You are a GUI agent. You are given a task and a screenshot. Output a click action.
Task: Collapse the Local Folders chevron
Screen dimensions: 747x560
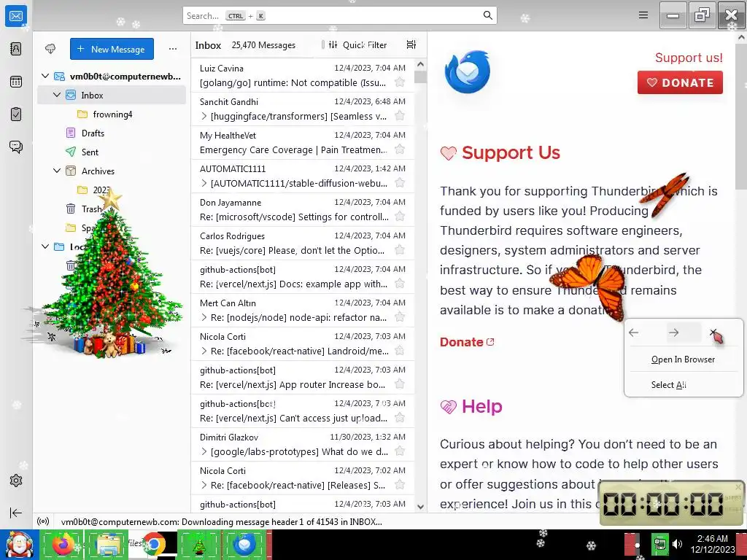[x=45, y=246]
